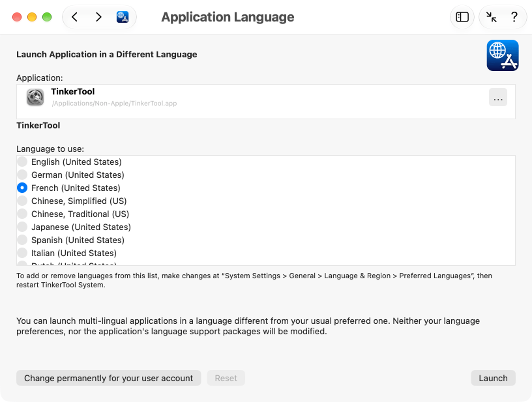Click the Language to use label
Viewport: 532px width, 402px height.
click(x=50, y=149)
